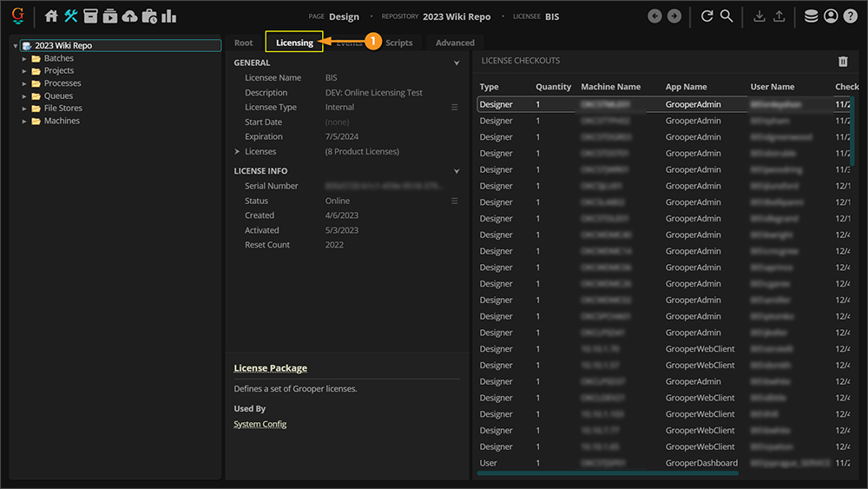Expand the Machines folder node
This screenshot has width=868, height=489.
(x=25, y=122)
